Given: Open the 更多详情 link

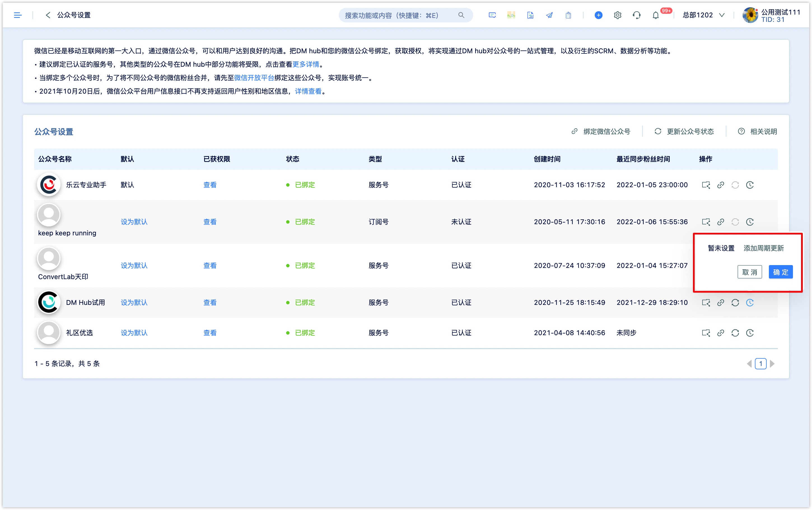Looking at the screenshot, I should coord(305,64).
